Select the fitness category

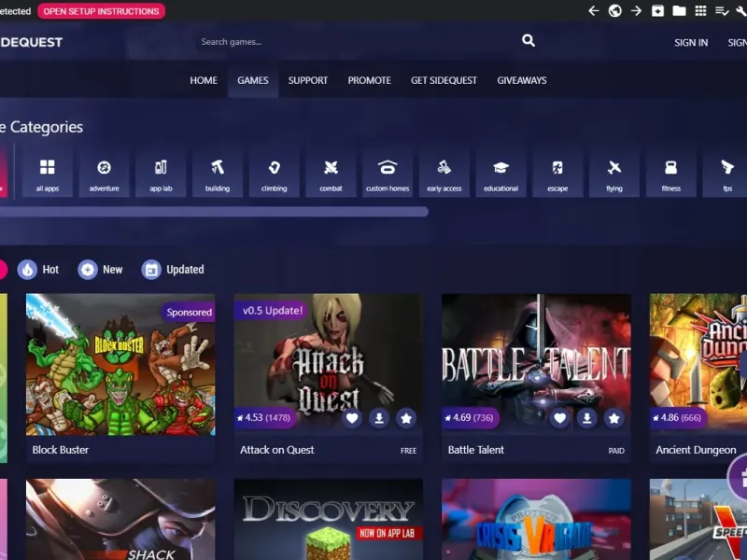click(670, 172)
